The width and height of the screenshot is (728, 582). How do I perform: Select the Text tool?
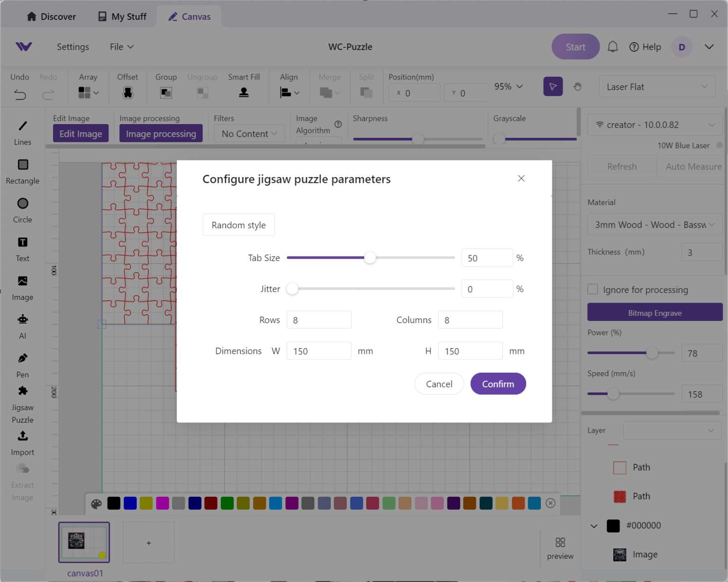[x=22, y=242]
